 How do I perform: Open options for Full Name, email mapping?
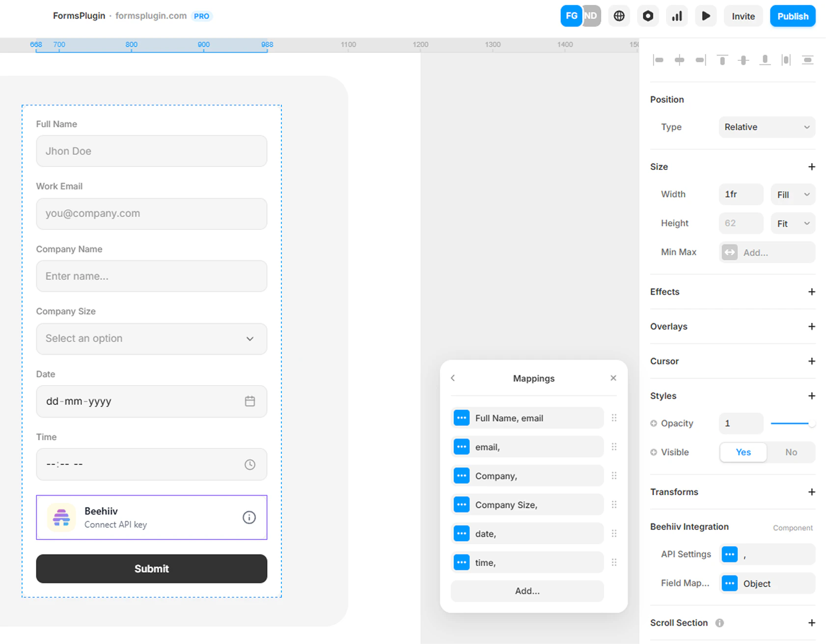pyautogui.click(x=462, y=418)
